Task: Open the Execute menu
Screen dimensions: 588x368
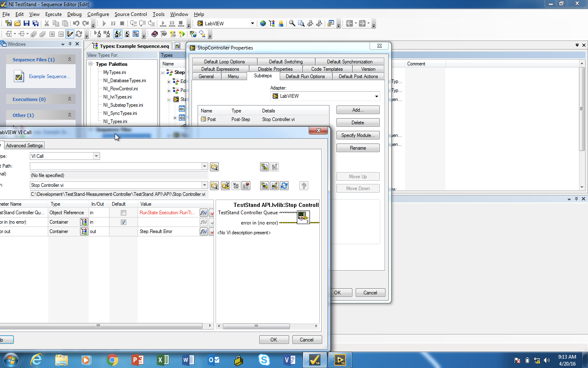Action: click(53, 14)
